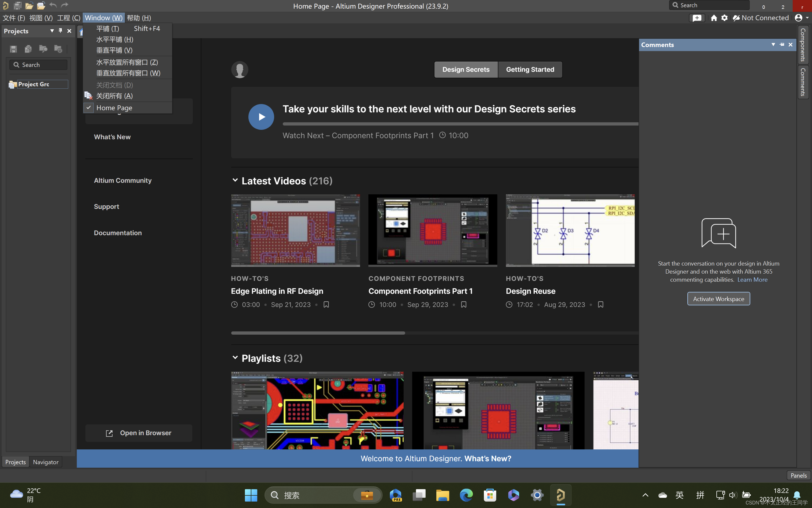
Task: Click the Open project icon in the quick access bar
Action: pos(41,5)
